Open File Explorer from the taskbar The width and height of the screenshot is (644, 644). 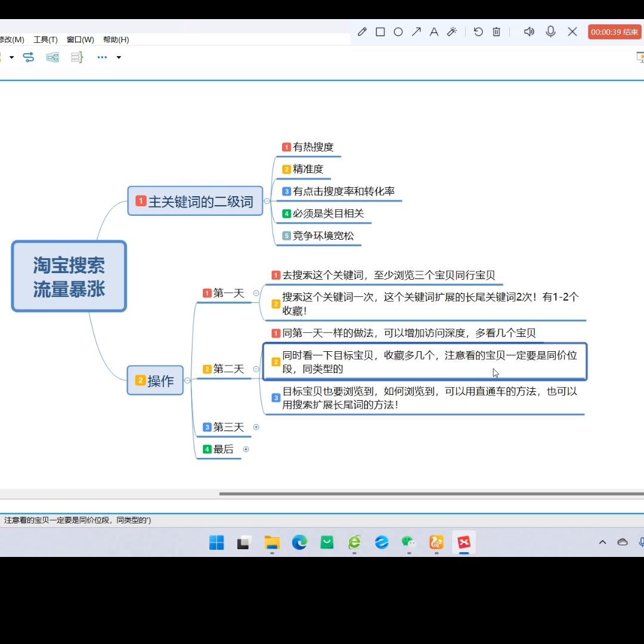(272, 542)
